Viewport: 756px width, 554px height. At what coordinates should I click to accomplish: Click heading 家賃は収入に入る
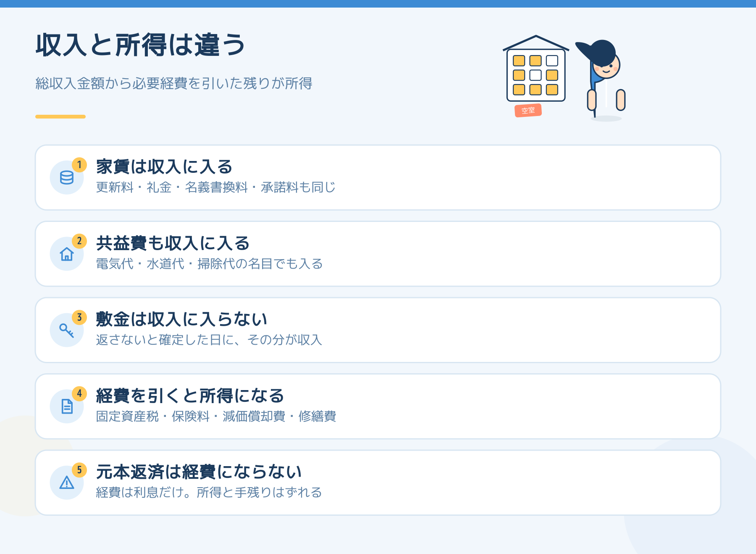tap(164, 167)
